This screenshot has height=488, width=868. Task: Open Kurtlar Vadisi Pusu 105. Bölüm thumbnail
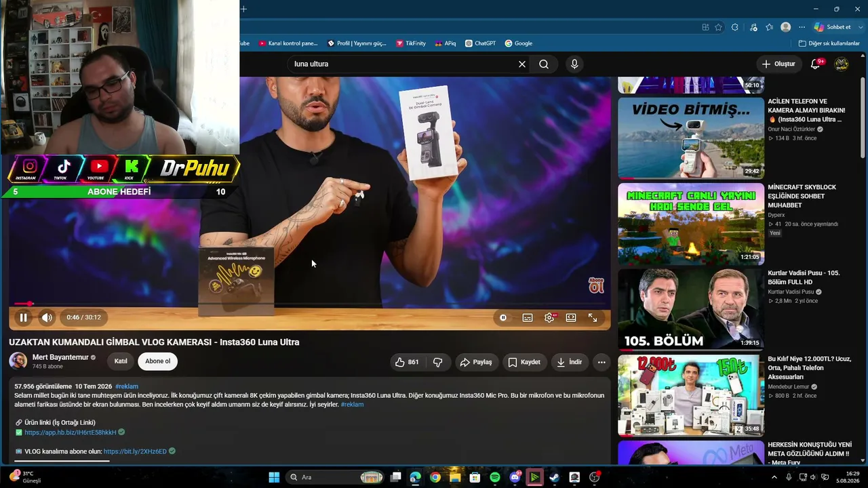tap(691, 310)
